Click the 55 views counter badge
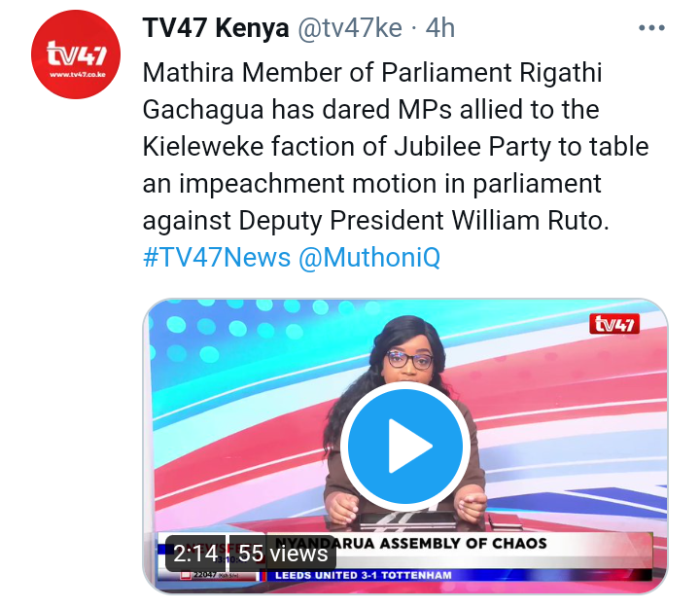Viewport: 700px width, 609px height. coord(283,554)
